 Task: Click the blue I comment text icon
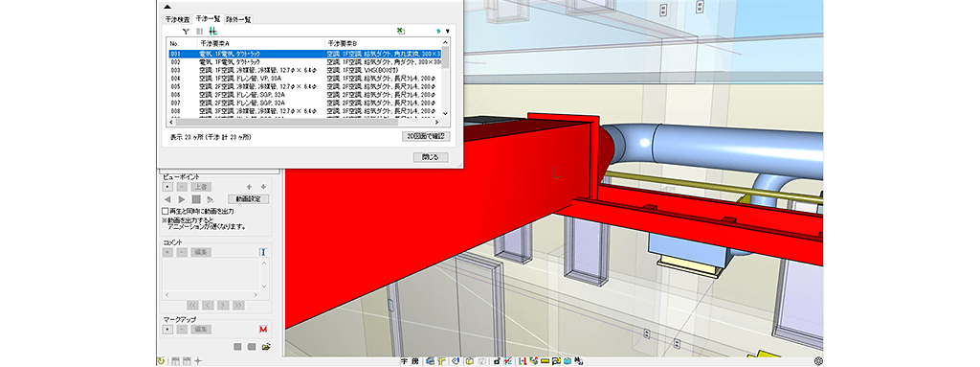point(263,252)
